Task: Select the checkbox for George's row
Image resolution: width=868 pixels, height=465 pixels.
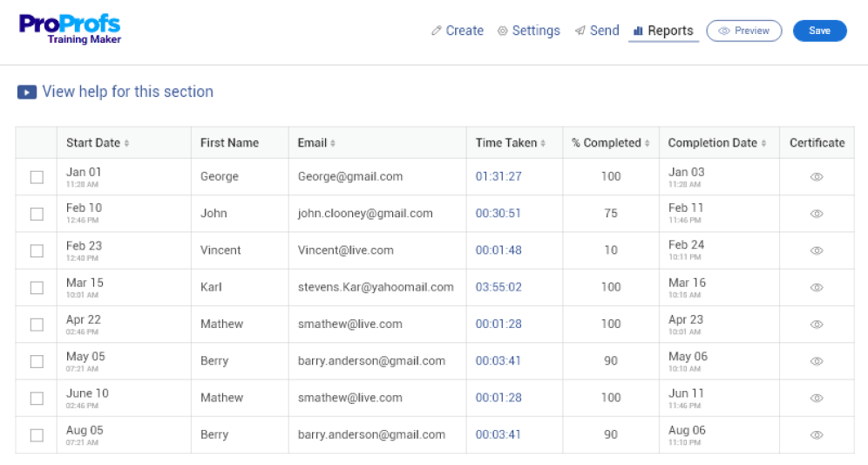Action: coord(37,177)
